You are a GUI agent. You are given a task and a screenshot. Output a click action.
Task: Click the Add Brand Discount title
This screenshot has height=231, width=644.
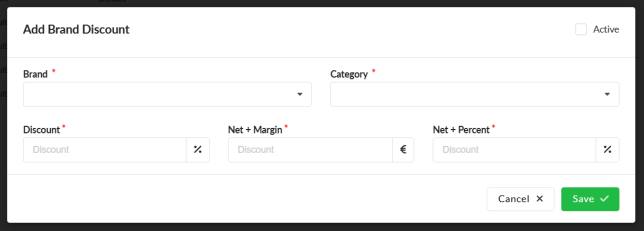[x=76, y=30]
